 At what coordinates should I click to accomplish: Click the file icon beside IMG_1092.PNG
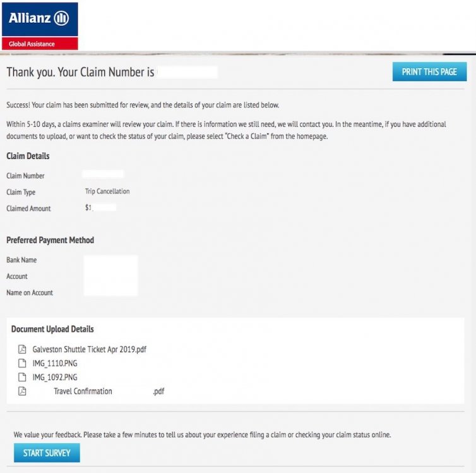tap(22, 377)
